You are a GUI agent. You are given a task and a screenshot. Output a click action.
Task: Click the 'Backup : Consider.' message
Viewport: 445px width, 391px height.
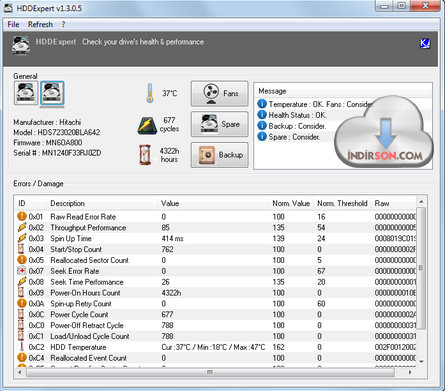tap(297, 126)
